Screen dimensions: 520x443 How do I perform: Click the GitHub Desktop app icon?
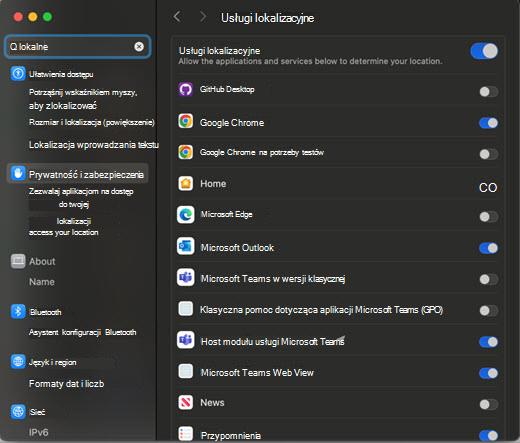(x=186, y=89)
